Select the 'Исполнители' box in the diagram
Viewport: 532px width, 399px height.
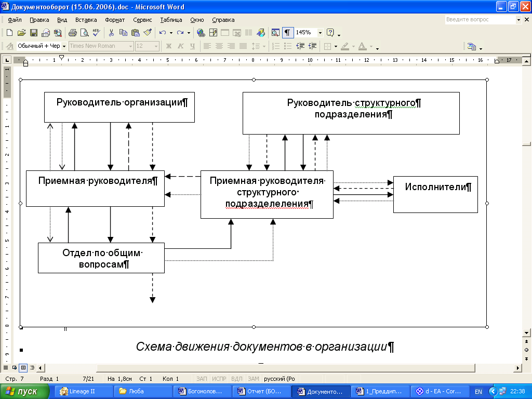pyautogui.click(x=435, y=194)
